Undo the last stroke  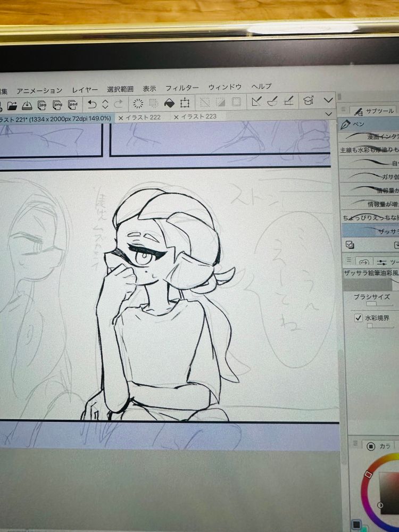pos(92,104)
